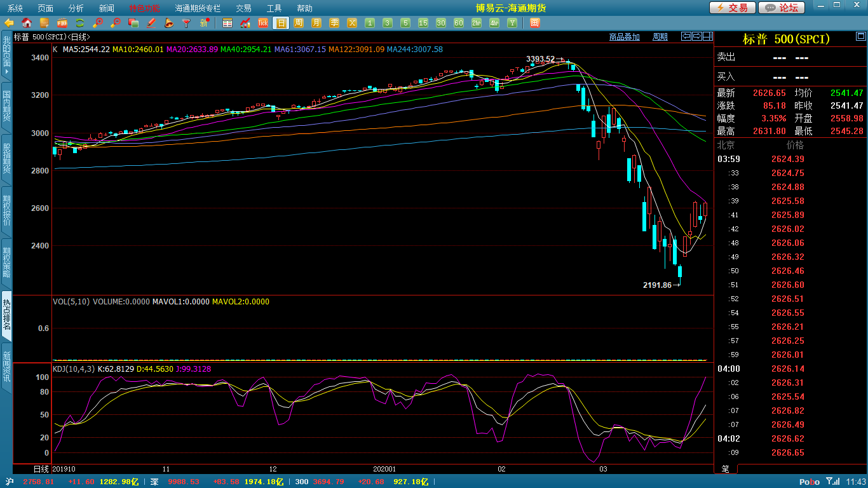Switch to 股指期货 side tab
Viewport: 868px width, 488px height.
pos(6,159)
